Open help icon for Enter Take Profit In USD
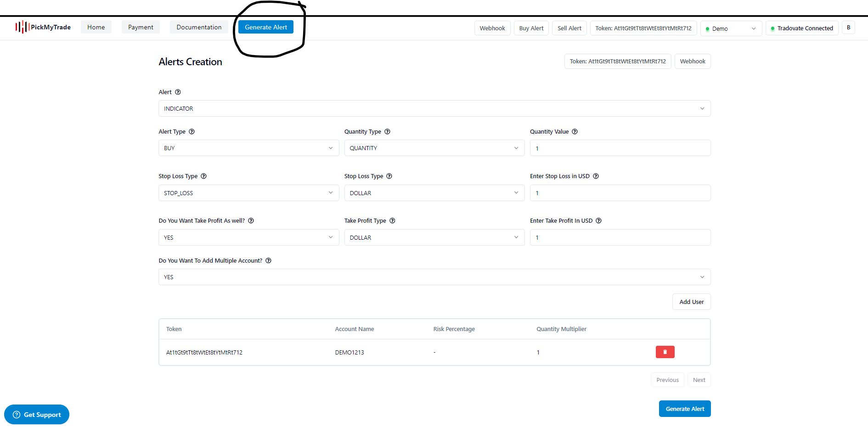The image size is (868, 433). (x=598, y=220)
